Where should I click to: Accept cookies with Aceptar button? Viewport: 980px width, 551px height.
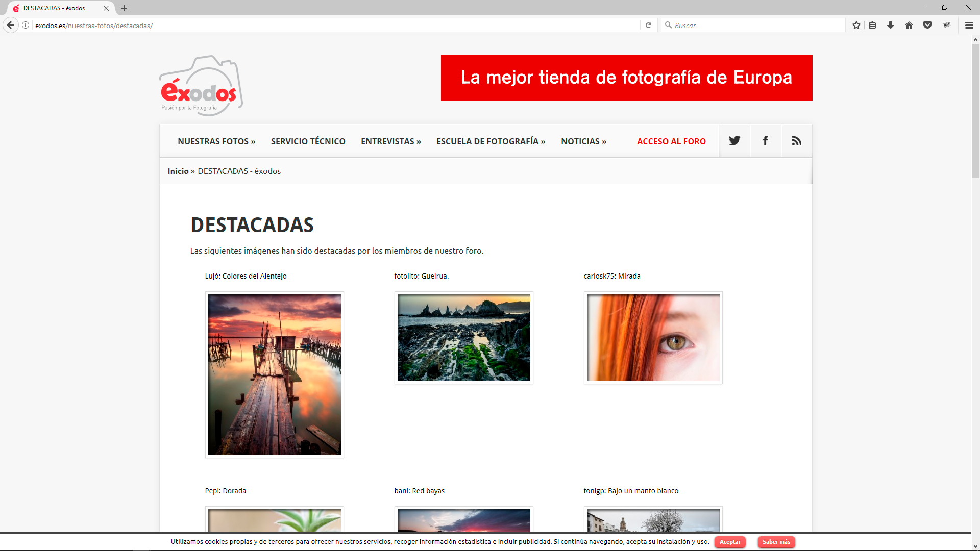[730, 542]
